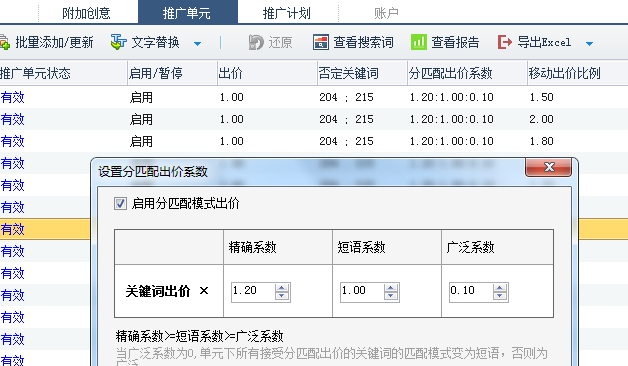Image resolution: width=628 pixels, height=366 pixels.
Task: Click the 批量添加/更新 toolbar icon
Action: (x=4, y=42)
